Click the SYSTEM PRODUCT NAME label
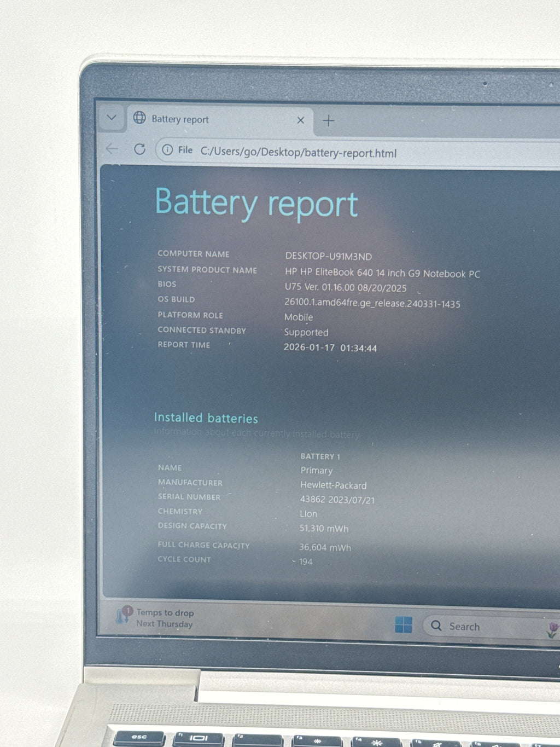 (x=207, y=270)
